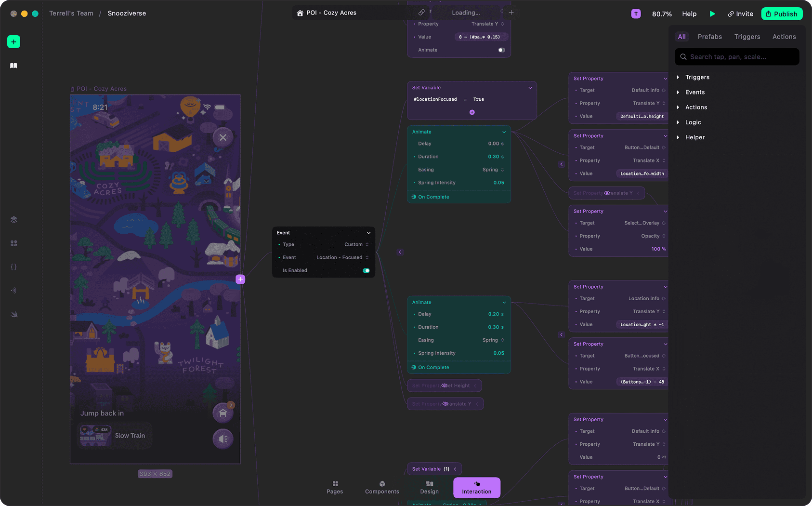Switch to the Prefabs tab

tap(709, 37)
